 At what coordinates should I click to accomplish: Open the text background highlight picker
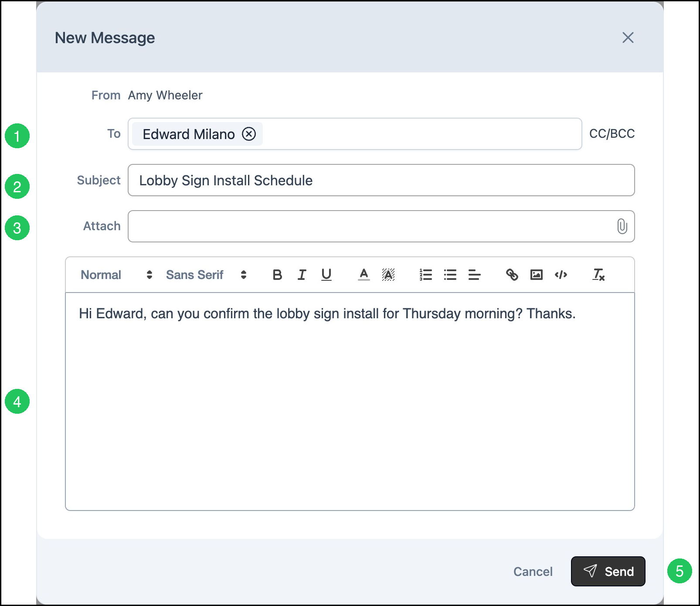coord(388,275)
